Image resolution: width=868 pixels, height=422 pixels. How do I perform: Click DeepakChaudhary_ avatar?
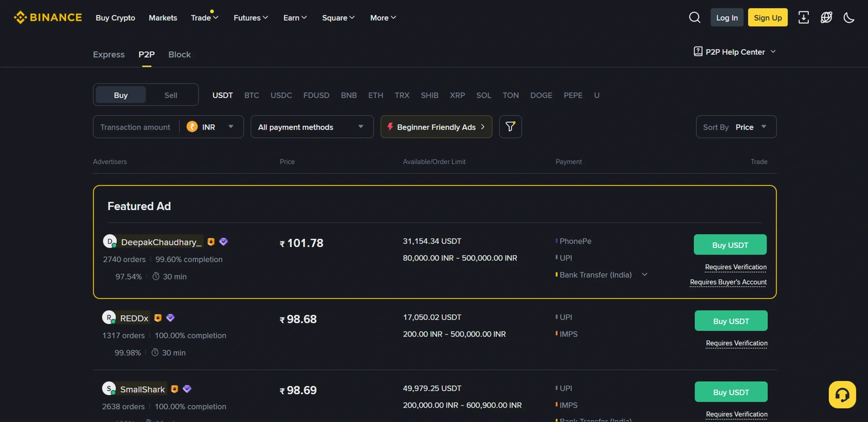[110, 241]
